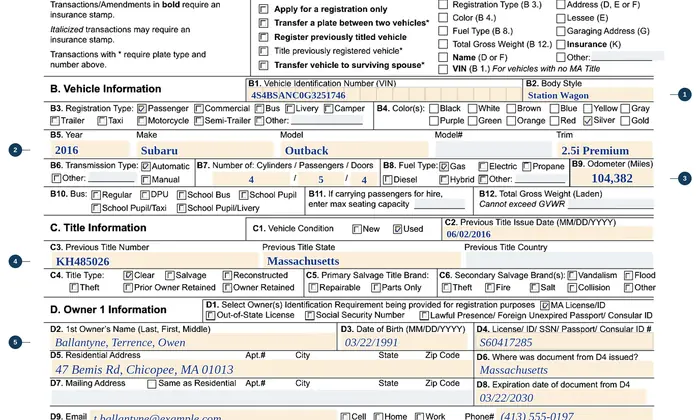Check the Red color box
The width and height of the screenshot is (700, 420).
point(554,121)
